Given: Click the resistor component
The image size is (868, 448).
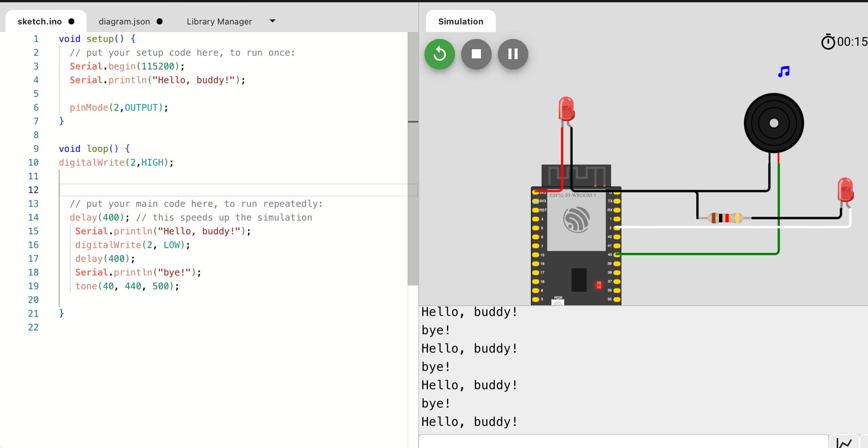Looking at the screenshot, I should coord(724,218).
